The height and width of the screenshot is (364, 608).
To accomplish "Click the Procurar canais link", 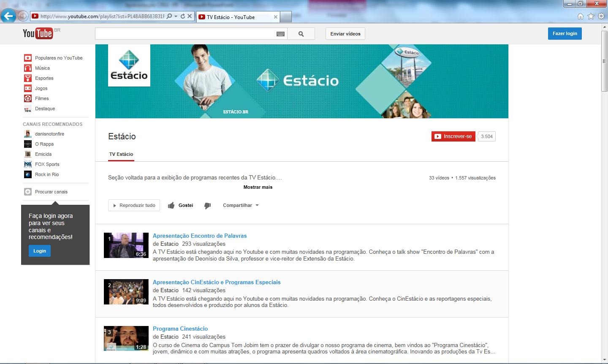I will (x=51, y=192).
